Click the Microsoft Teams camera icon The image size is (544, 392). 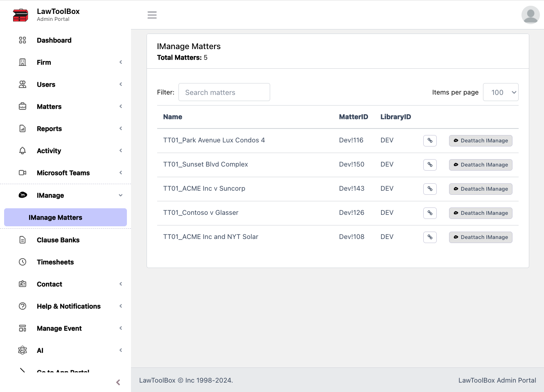[23, 173]
